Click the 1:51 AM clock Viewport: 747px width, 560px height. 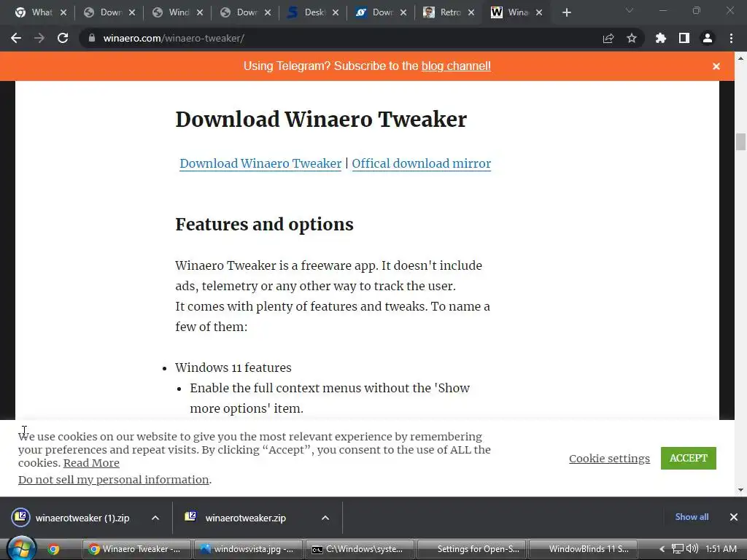[721, 549]
